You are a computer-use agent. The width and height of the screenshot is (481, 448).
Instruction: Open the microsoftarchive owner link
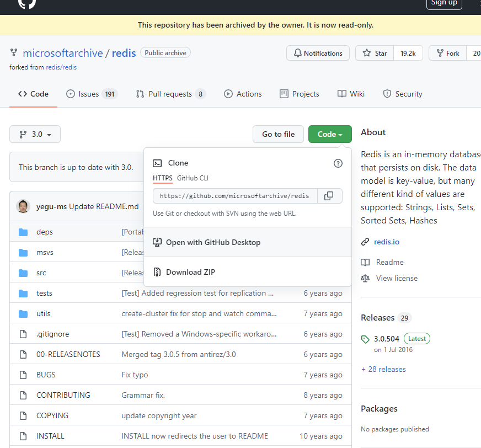tap(63, 53)
